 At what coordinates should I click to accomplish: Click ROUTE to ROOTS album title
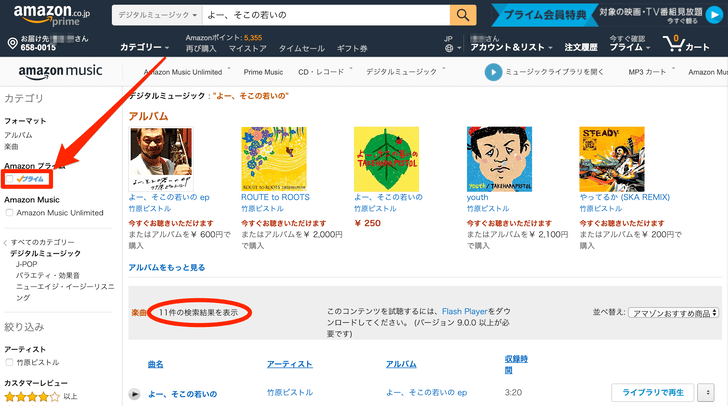pos(275,197)
